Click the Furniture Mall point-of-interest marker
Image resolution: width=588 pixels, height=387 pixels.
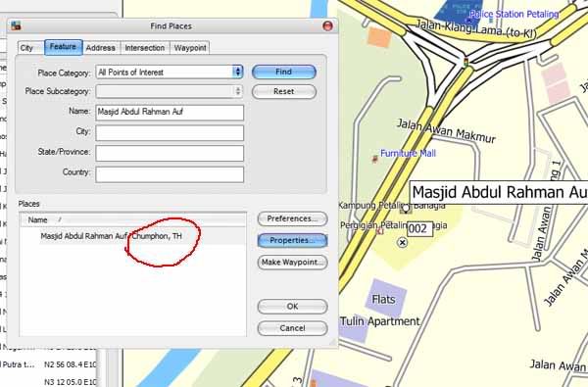point(374,159)
